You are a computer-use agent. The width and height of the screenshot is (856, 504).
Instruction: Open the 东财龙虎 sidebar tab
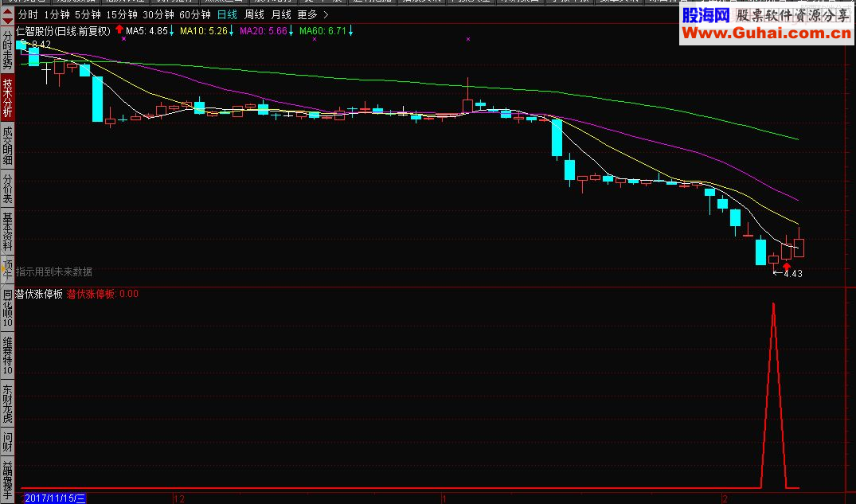click(7, 404)
